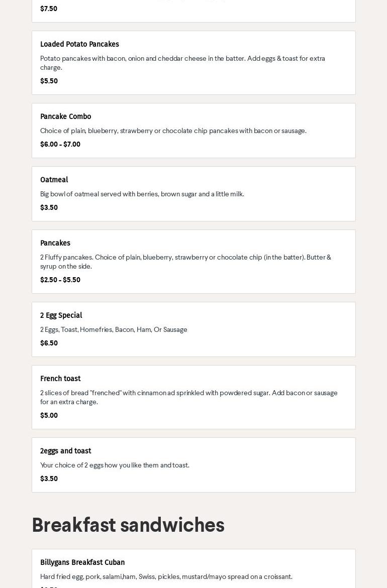This screenshot has height=588, width=387.
Task: Click the Oatmeal description about berries
Action: [142, 194]
